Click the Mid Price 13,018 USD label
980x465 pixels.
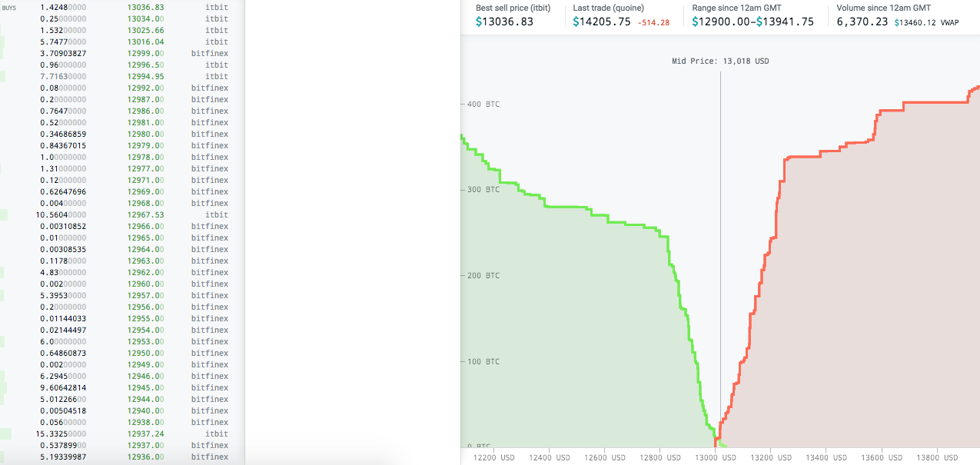719,61
